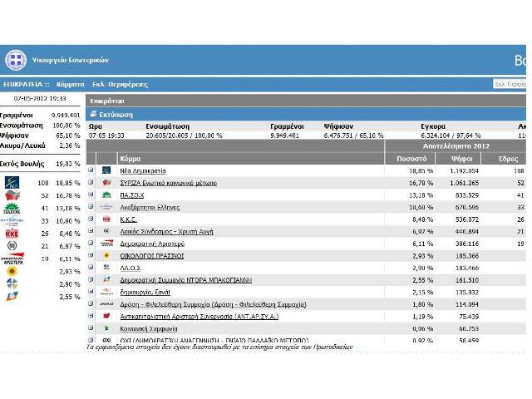Click the party logo in the Χρυσή Αυγή table row
Image resolution: width=532 pixels, height=399 pixels.
click(x=106, y=231)
